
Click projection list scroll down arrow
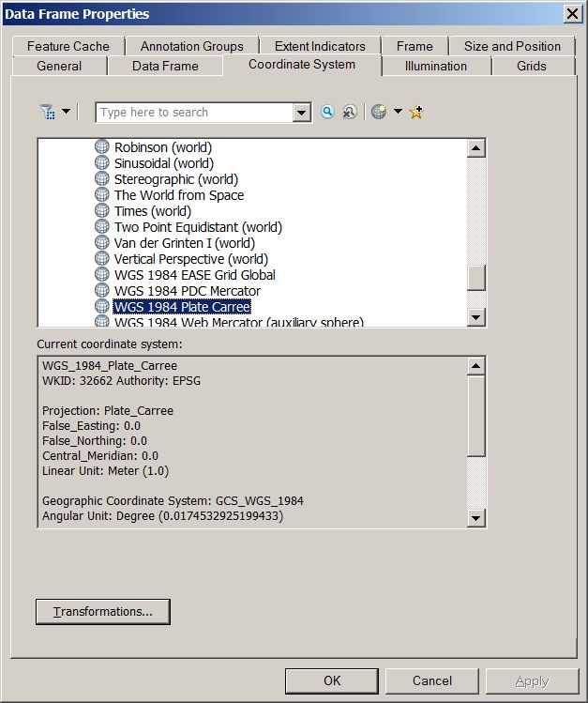476,317
